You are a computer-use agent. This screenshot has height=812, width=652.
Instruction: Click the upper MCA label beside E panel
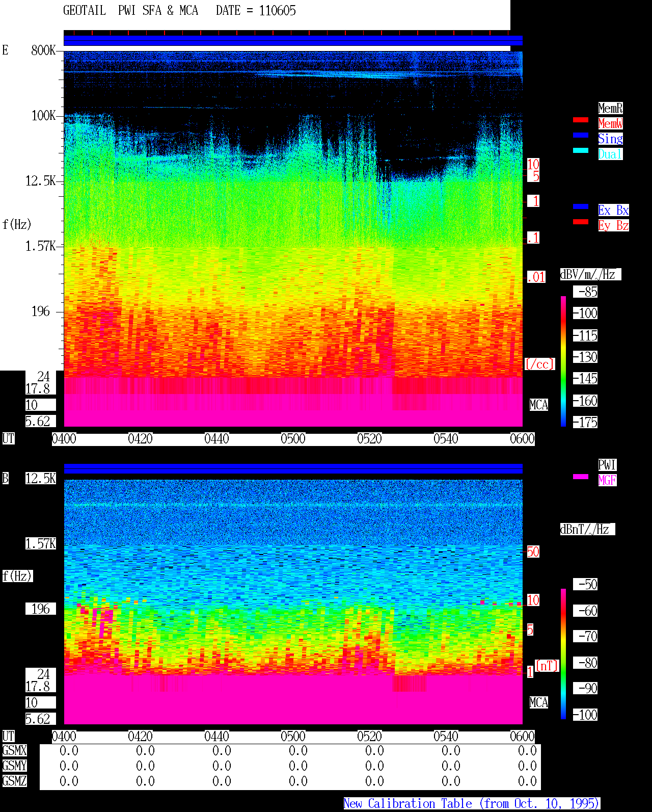[x=539, y=405]
